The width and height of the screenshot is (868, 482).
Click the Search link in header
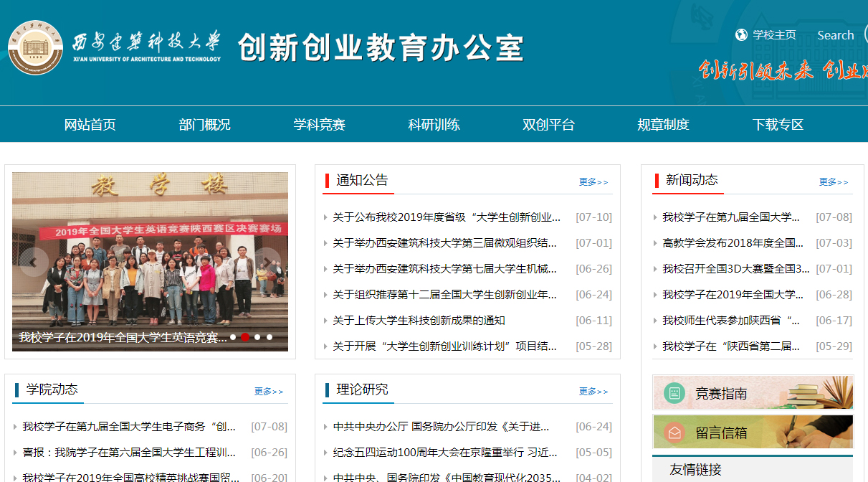click(835, 35)
